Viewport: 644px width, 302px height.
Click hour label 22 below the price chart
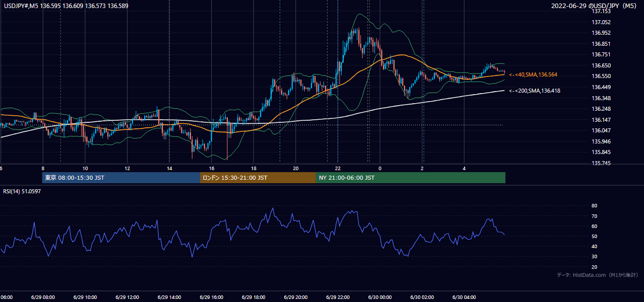338,169
